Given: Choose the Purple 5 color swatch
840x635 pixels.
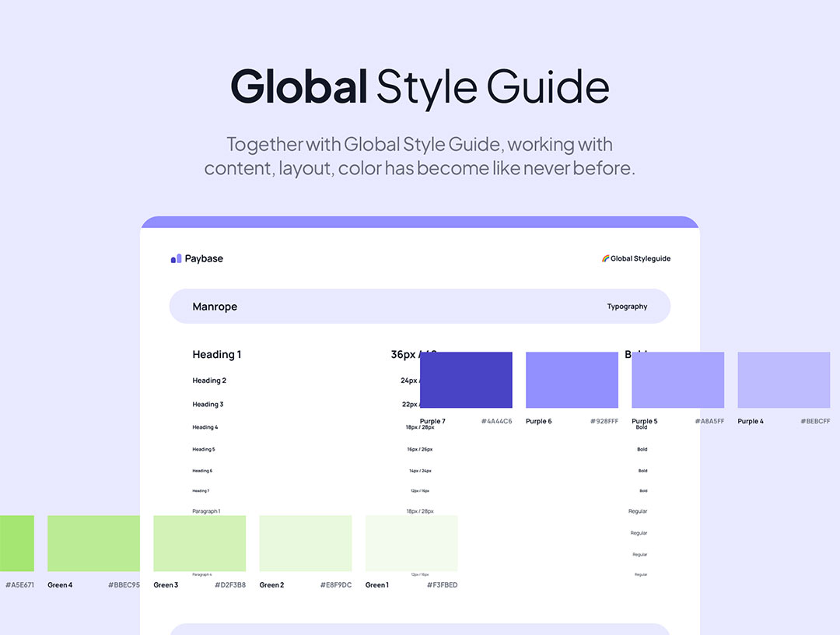Looking at the screenshot, I should 677,380.
